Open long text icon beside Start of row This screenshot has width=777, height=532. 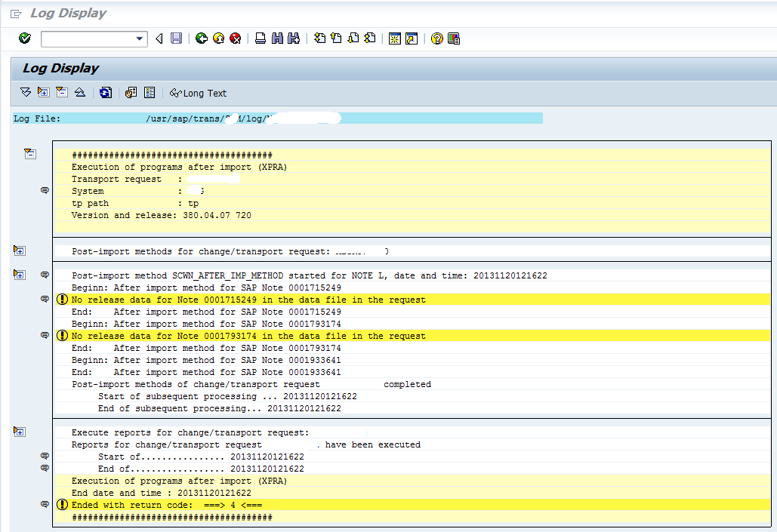pyautogui.click(x=45, y=456)
